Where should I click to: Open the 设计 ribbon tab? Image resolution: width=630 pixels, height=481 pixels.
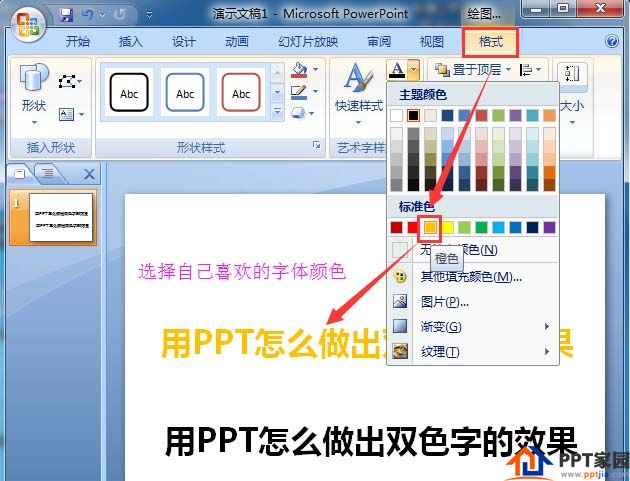tap(184, 41)
